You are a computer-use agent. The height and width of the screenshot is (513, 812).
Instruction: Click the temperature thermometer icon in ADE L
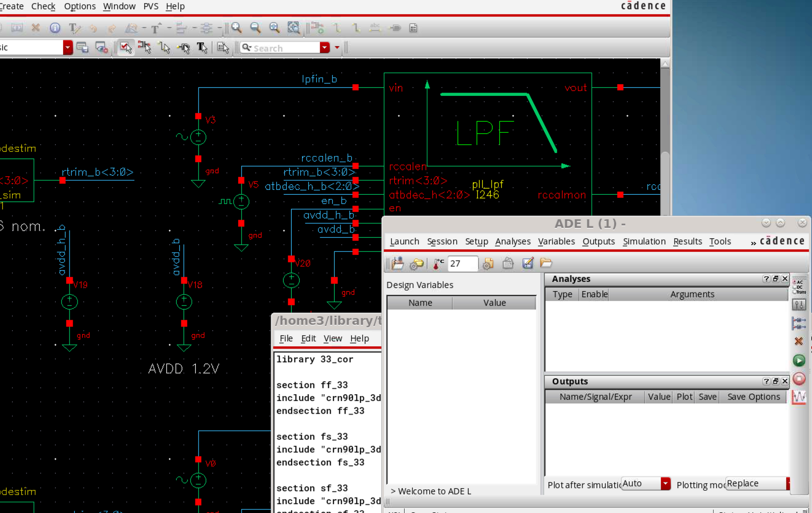438,263
